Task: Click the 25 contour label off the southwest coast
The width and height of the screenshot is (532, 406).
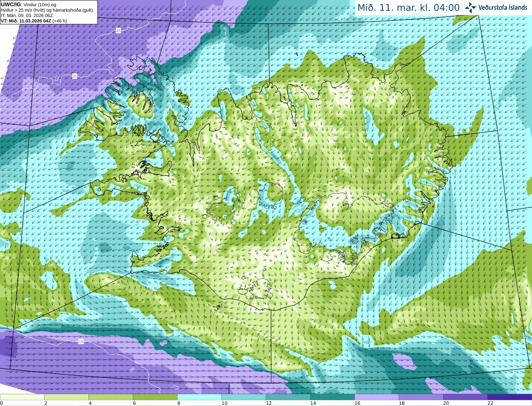Action: (81, 341)
